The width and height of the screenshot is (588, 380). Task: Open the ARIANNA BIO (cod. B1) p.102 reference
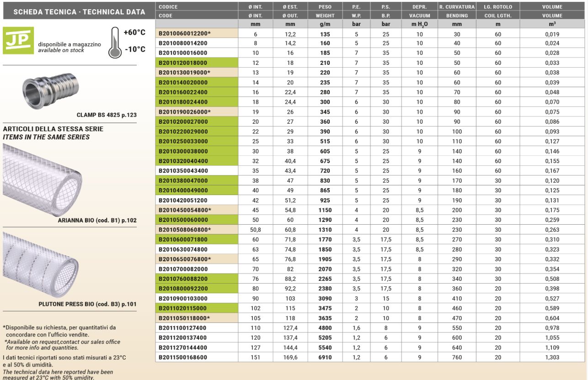[x=97, y=220]
